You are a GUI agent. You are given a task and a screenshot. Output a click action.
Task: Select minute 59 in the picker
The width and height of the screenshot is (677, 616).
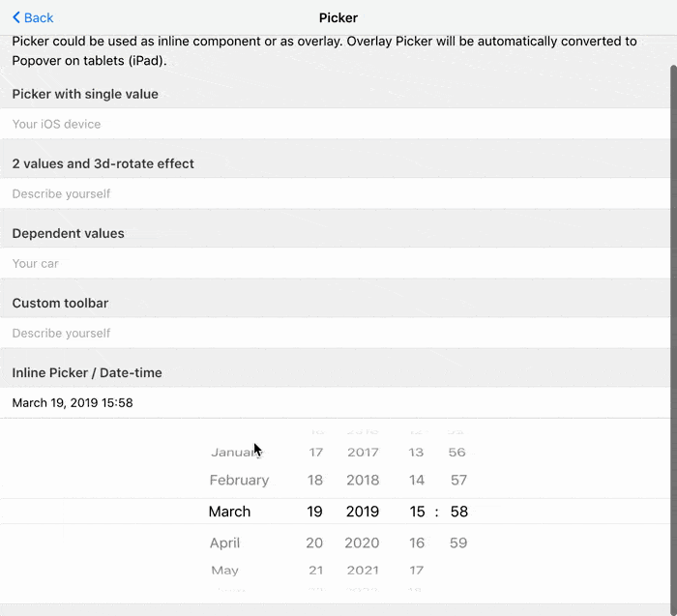458,543
